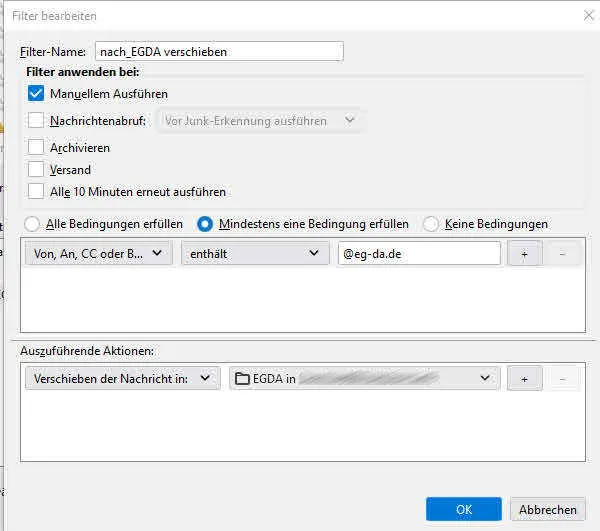The height and width of the screenshot is (531, 600).
Task: Click the @eg-da.de condition value field
Action: point(419,253)
